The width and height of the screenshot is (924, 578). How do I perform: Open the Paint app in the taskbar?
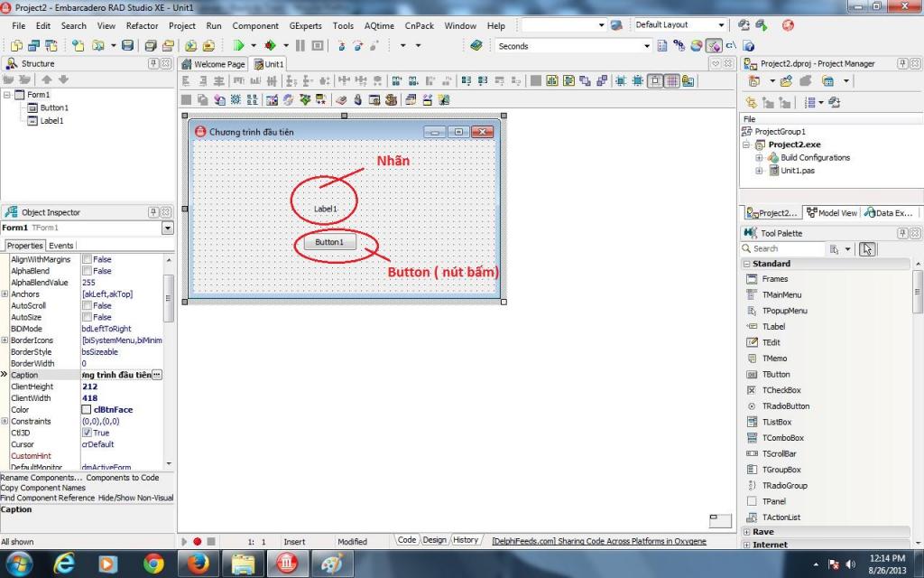pos(331,564)
